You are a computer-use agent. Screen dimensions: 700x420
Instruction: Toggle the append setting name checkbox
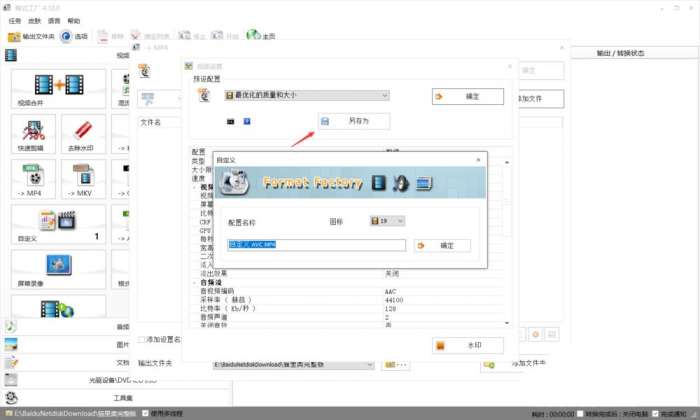[142, 340]
